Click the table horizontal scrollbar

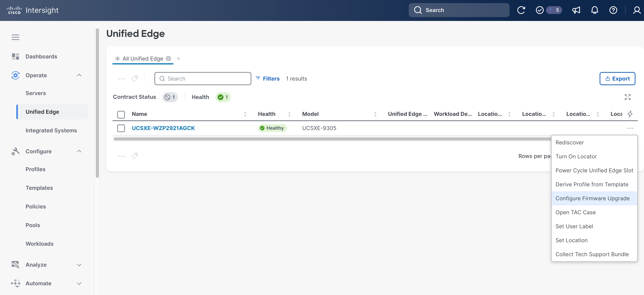(x=332, y=139)
